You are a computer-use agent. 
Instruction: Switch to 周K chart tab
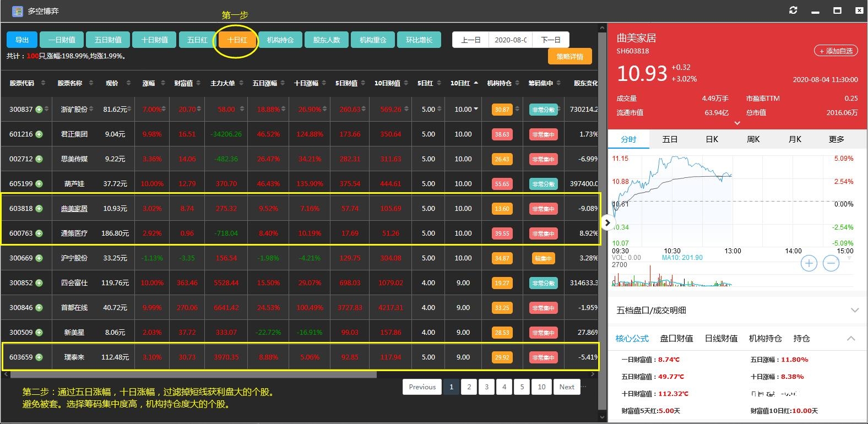(753, 139)
